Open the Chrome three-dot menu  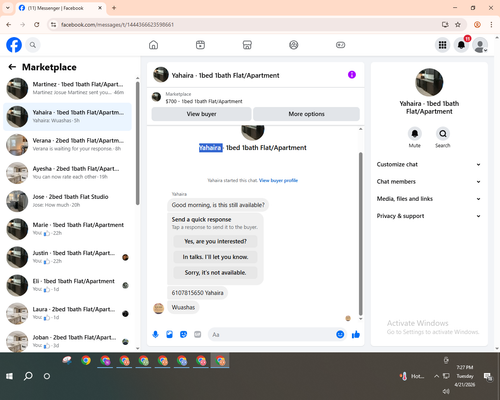pos(491,24)
